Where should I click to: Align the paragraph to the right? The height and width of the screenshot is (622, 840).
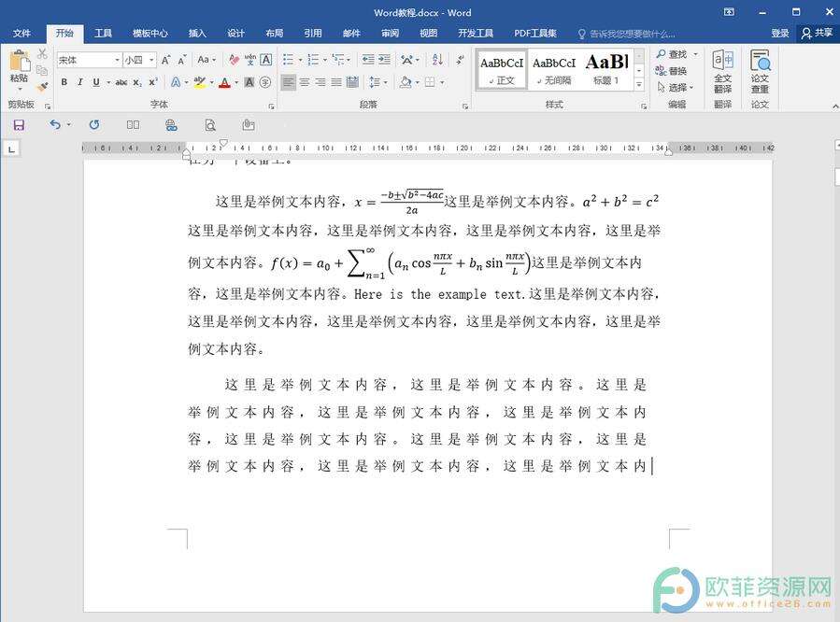pyautogui.click(x=320, y=82)
